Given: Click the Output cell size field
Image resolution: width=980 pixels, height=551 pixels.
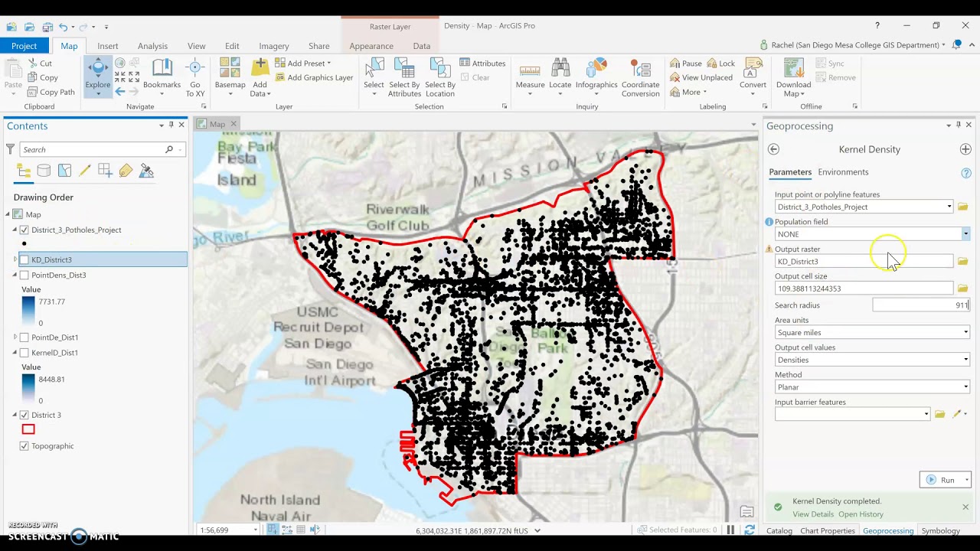Looking at the screenshot, I should click(864, 289).
